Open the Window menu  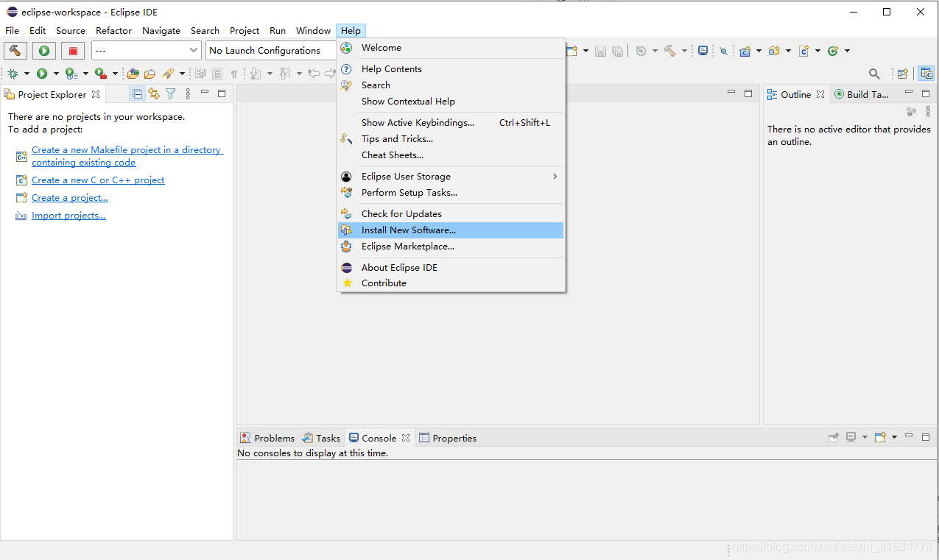pos(313,31)
